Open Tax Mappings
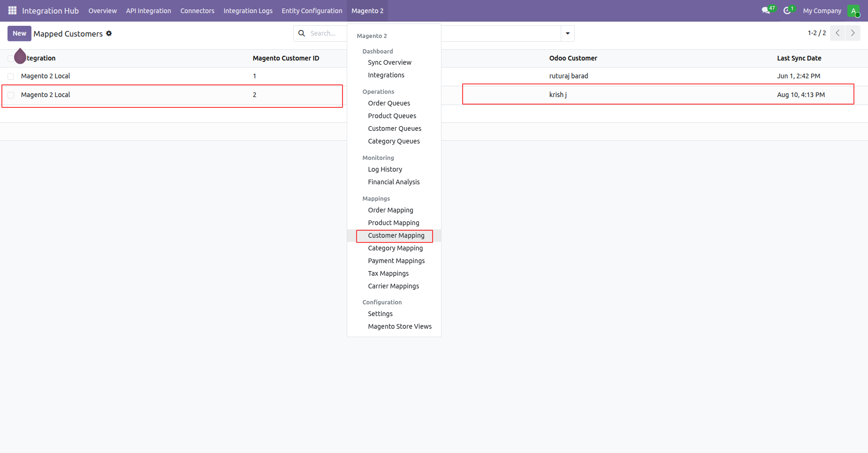This screenshot has height=453, width=868. coord(394,273)
